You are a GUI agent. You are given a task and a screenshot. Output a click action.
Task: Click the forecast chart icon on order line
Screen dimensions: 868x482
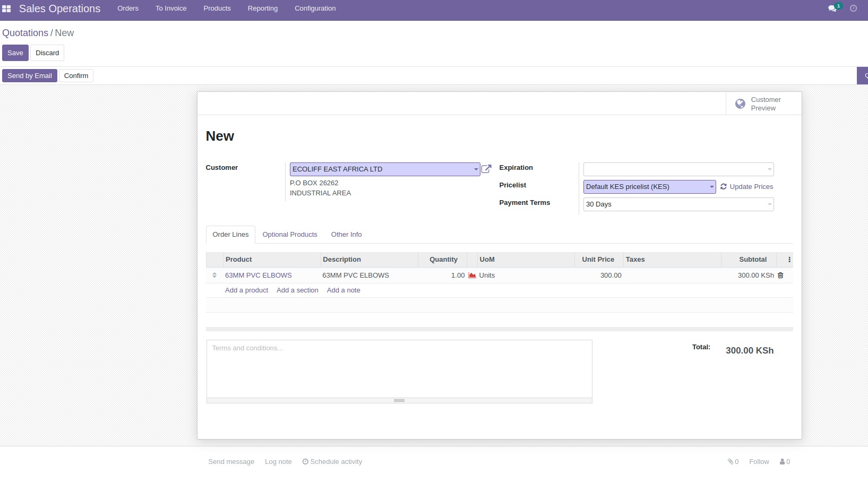472,276
